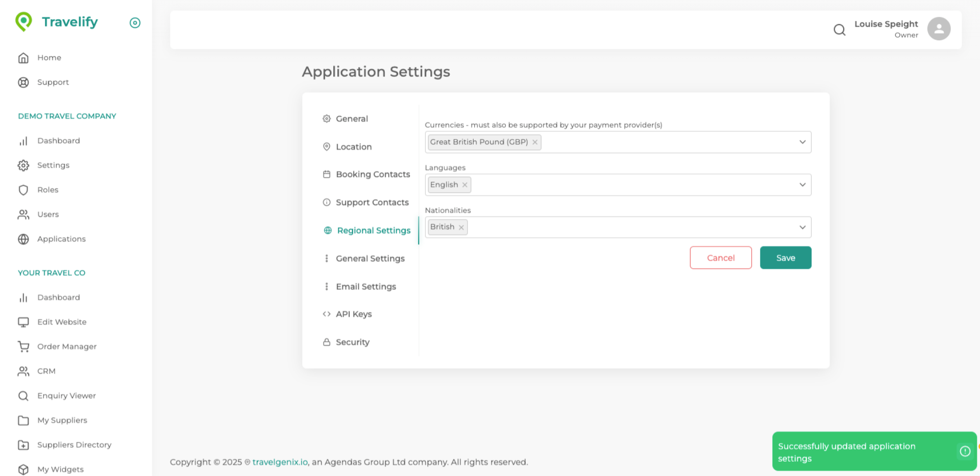Image resolution: width=980 pixels, height=476 pixels.
Task: Expand the Nationalities dropdown arrow
Action: click(x=802, y=227)
